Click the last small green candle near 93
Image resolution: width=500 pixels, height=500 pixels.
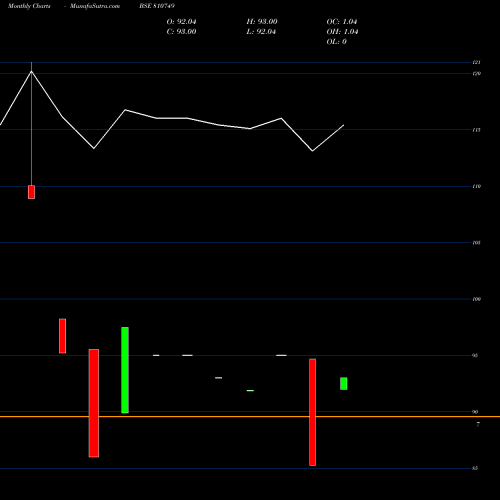tap(344, 383)
